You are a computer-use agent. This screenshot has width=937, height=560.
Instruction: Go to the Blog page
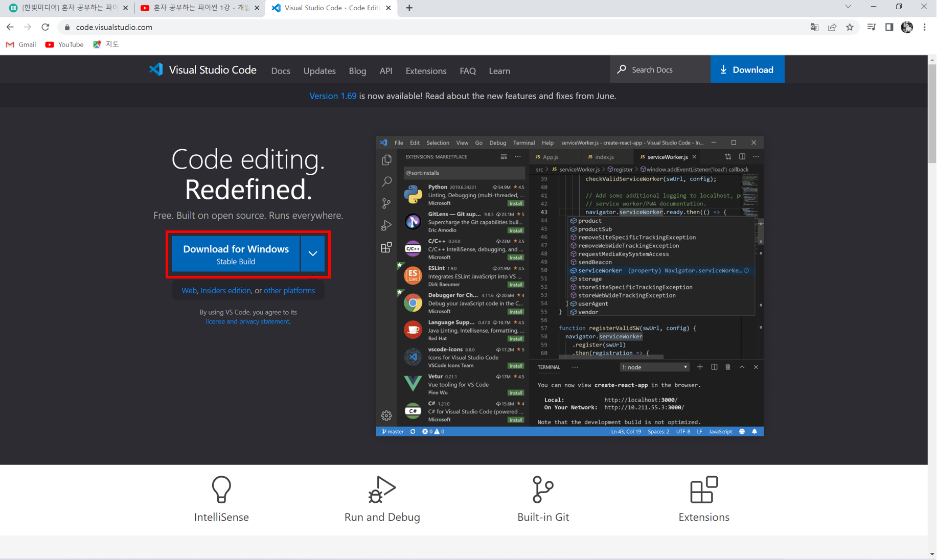pyautogui.click(x=357, y=71)
